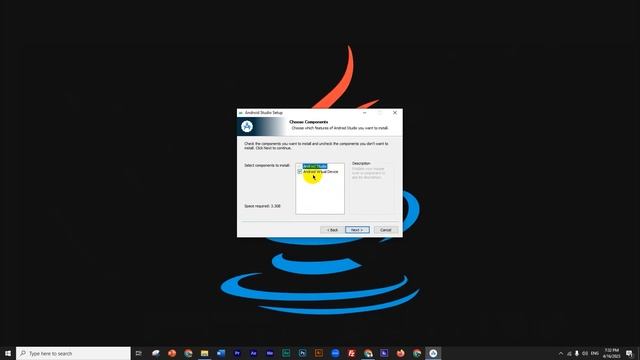This screenshot has height=360, width=640.
Task: Open the volume tray icon
Action: (585, 353)
